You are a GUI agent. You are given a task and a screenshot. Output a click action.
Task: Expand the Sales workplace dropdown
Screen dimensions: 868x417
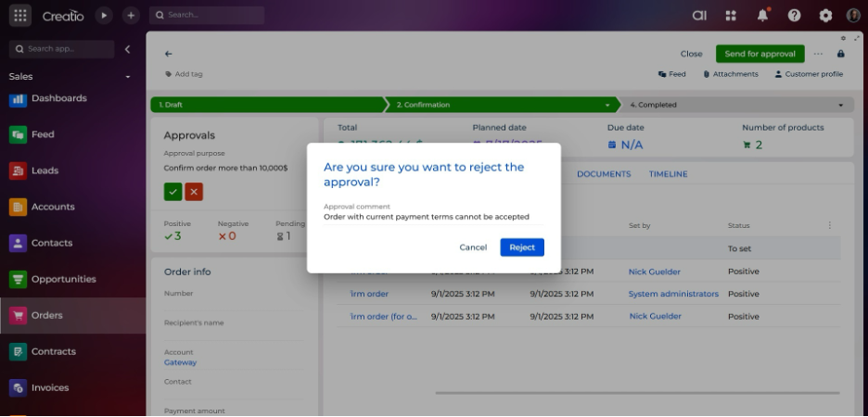point(128,77)
